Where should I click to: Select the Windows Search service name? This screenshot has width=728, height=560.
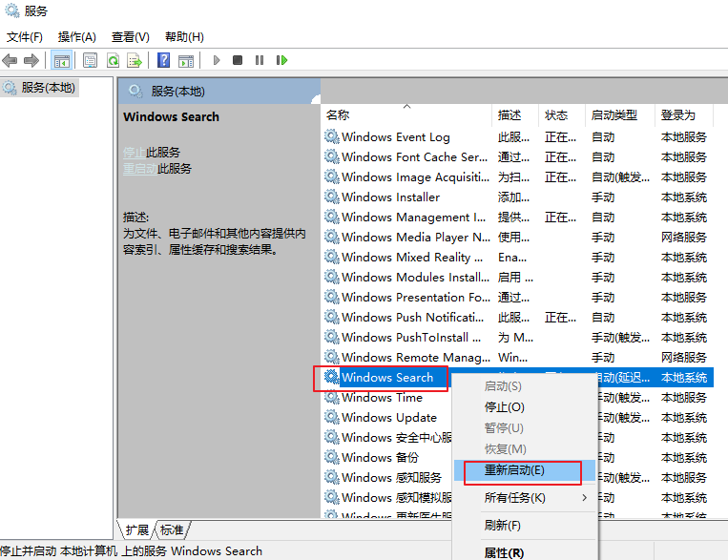pyautogui.click(x=387, y=378)
